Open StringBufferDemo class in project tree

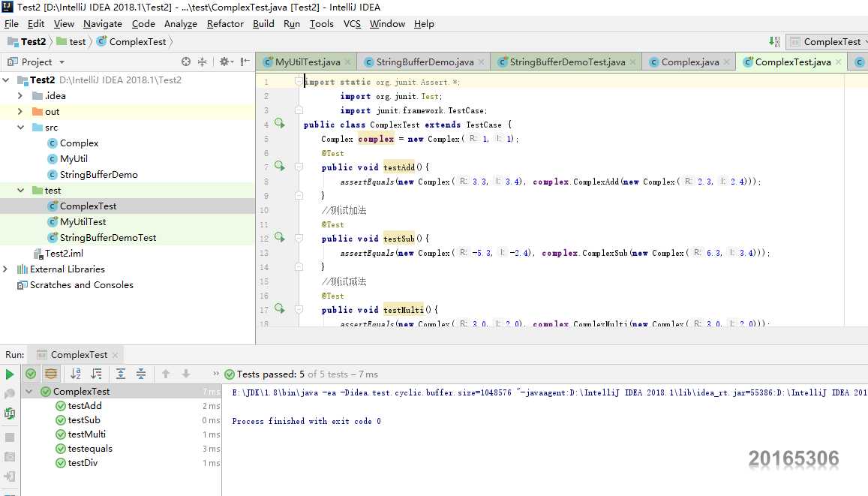[98, 175]
